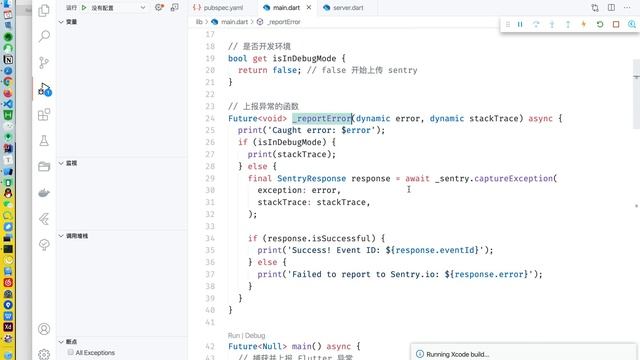Screen dimensions: 640x360
Task: Click the main.dart breadcrumb
Action: pos(234,22)
